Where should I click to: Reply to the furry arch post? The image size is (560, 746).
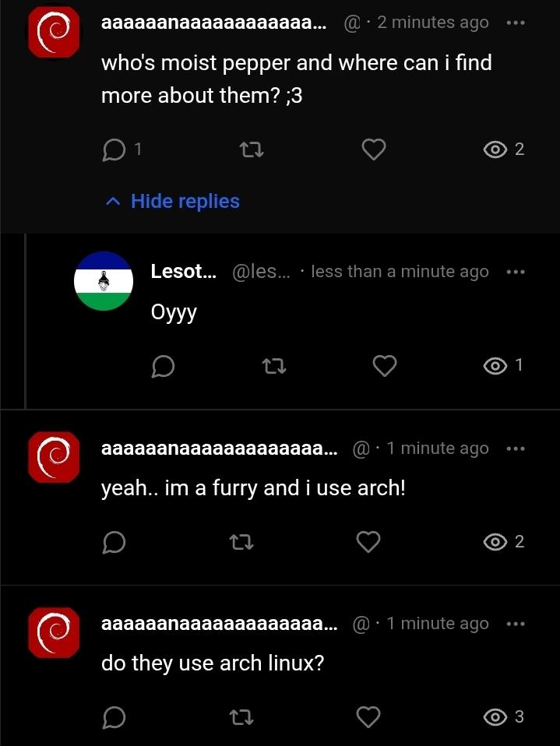point(114,541)
